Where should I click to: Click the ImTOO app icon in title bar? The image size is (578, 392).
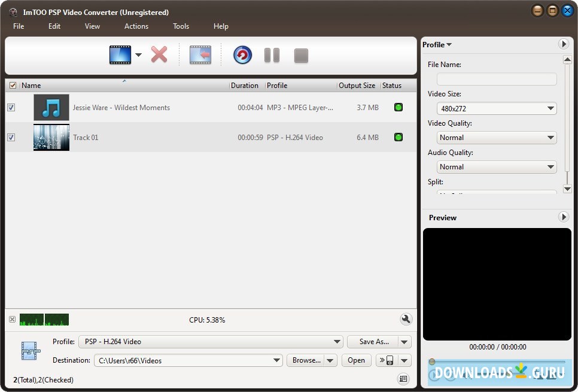13,12
